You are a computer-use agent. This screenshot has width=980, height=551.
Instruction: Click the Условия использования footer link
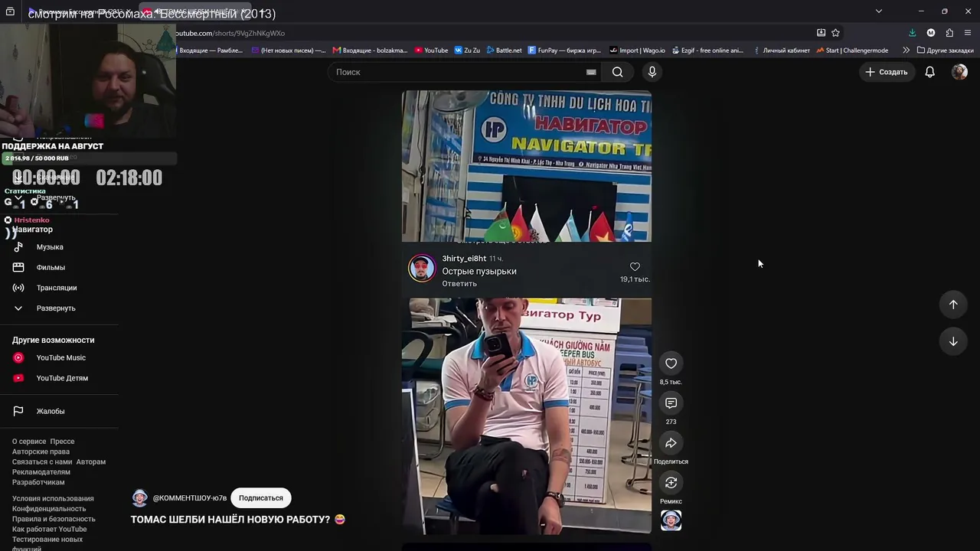(x=53, y=499)
